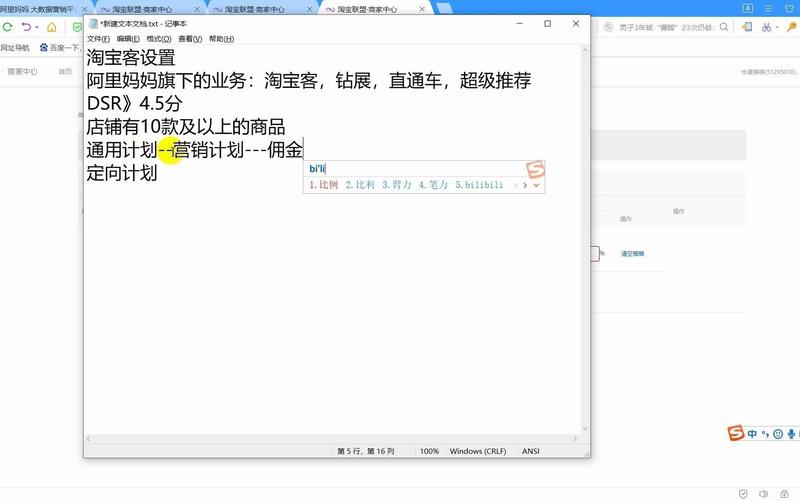800x500 pixels.
Task: Click the text line DSR》4.5分
Action: click(135, 104)
